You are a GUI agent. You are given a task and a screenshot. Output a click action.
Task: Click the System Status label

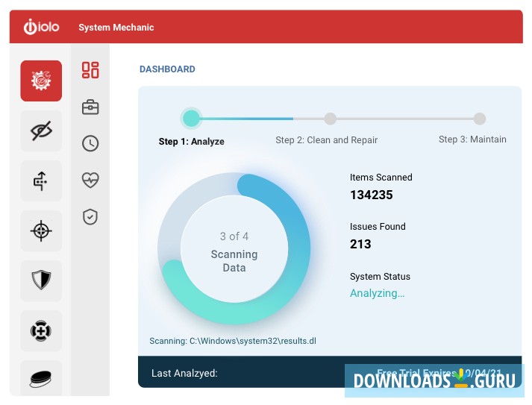click(x=380, y=277)
